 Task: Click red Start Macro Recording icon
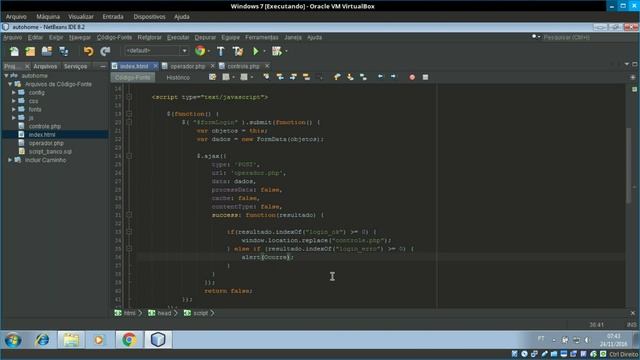[412, 77]
